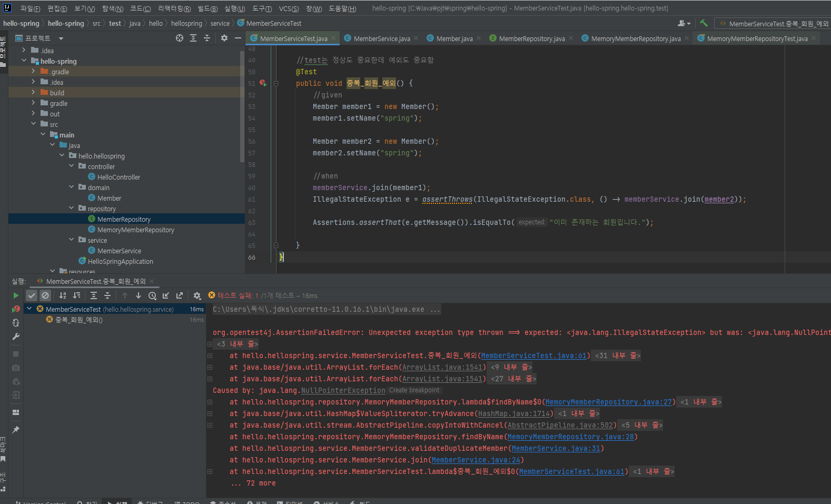Click Select Opened File target icon
The width and height of the screenshot is (831, 504).
coord(180,38)
